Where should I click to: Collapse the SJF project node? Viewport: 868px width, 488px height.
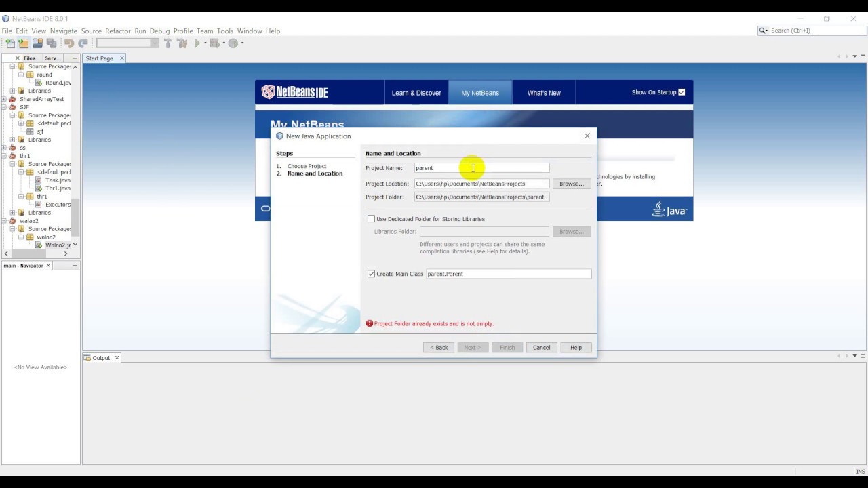point(4,107)
